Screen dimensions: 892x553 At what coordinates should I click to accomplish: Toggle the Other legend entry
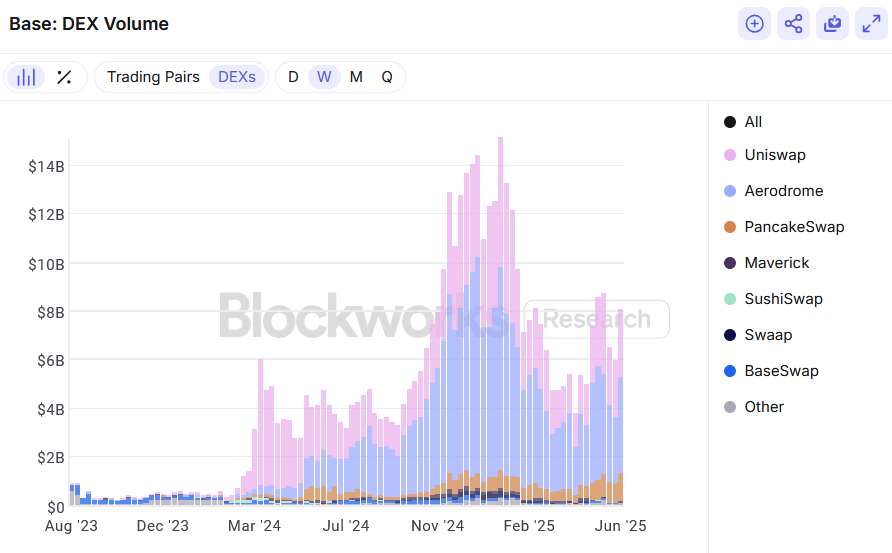pyautogui.click(x=763, y=407)
